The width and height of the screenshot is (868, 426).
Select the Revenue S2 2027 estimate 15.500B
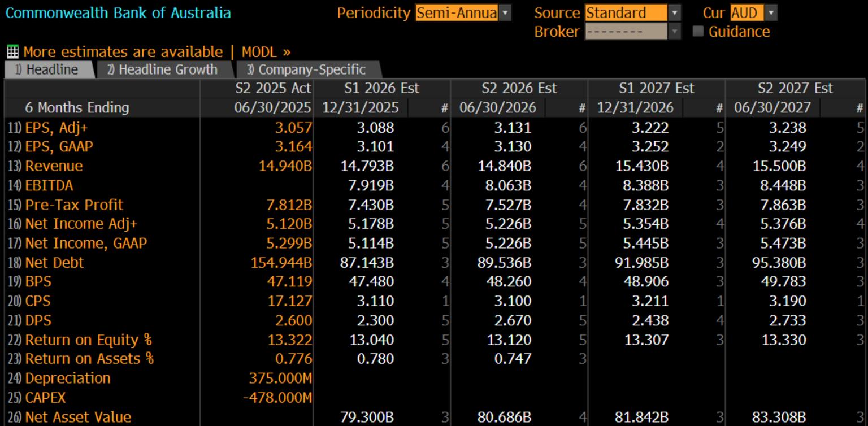779,166
